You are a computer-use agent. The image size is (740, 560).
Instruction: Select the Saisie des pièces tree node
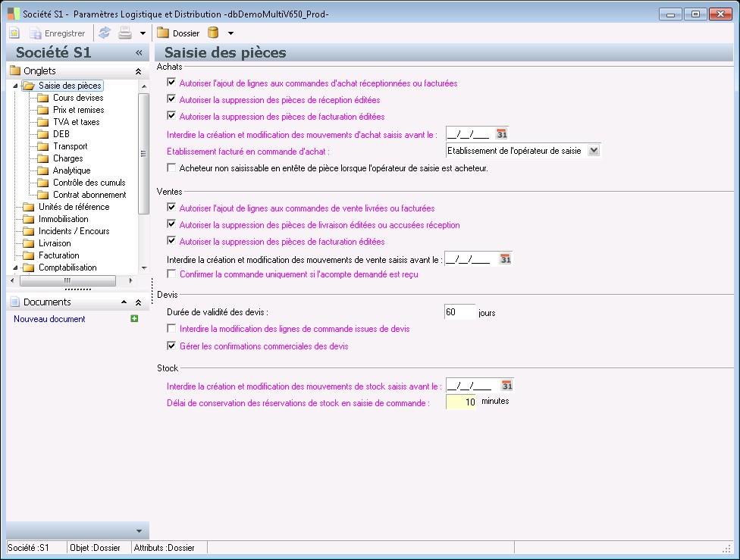click(x=70, y=86)
